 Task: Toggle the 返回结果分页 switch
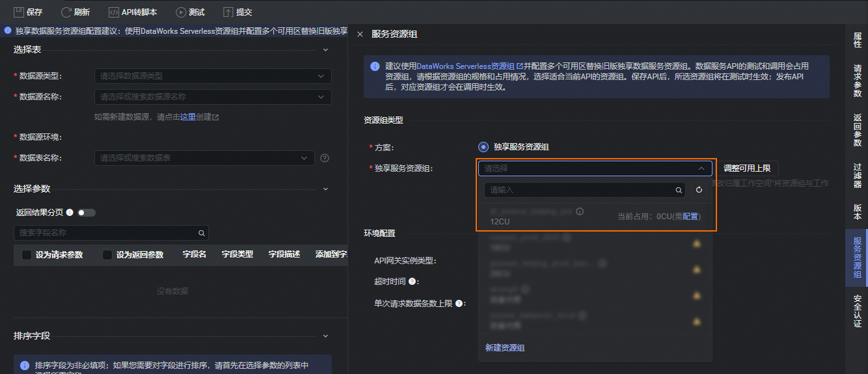[x=87, y=213]
